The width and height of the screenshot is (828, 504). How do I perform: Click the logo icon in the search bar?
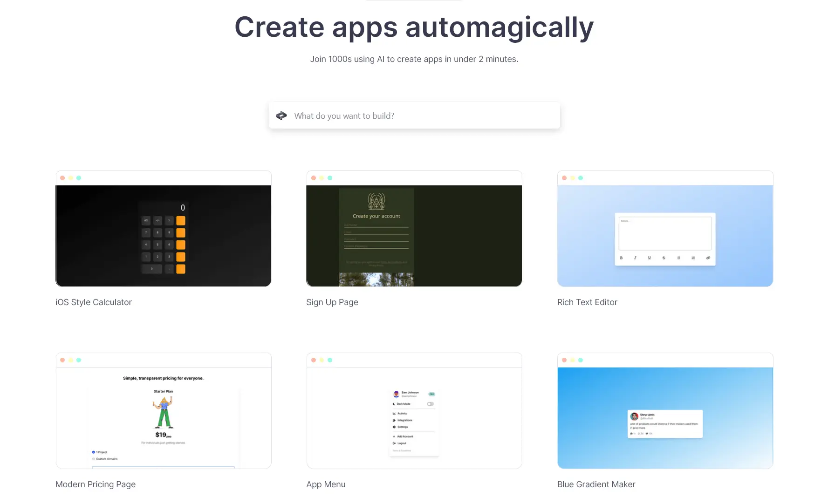(x=281, y=116)
